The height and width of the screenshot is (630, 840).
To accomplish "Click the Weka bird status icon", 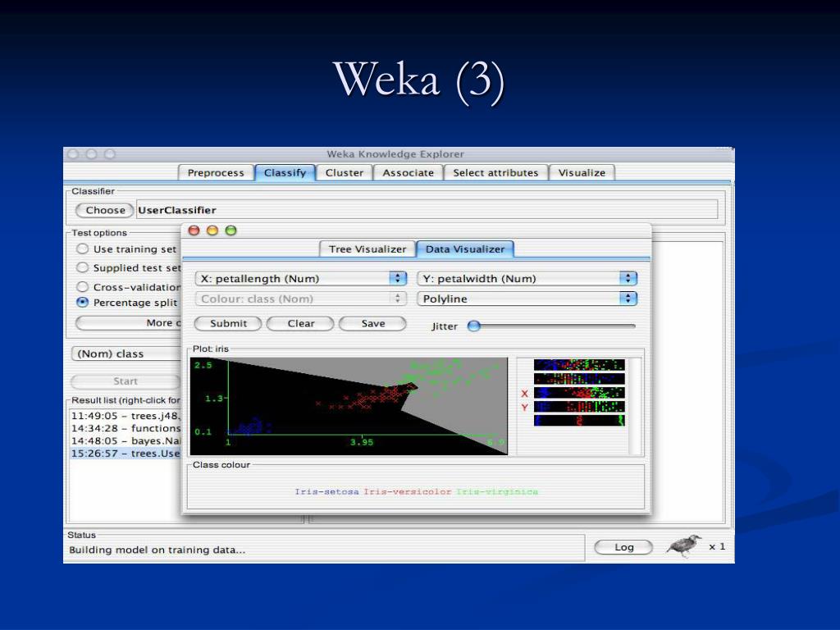I will [683, 546].
